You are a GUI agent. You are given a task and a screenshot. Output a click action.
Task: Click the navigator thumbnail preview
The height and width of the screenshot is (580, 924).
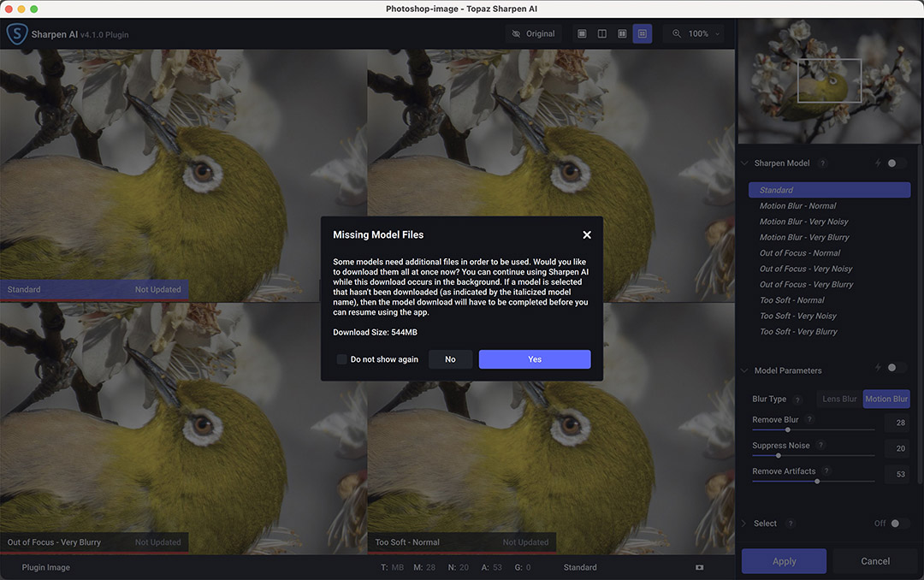[x=828, y=81]
